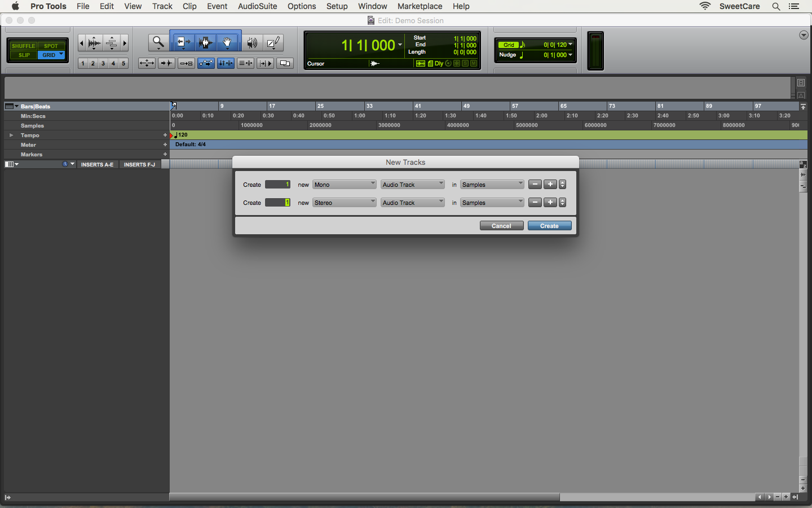
Task: Cancel the New Tracks dialog
Action: pos(501,225)
